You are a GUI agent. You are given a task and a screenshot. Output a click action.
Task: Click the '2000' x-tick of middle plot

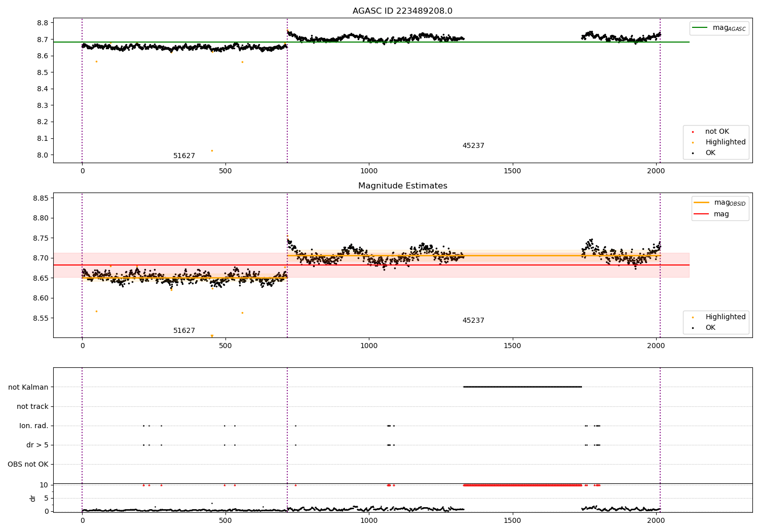click(x=656, y=346)
